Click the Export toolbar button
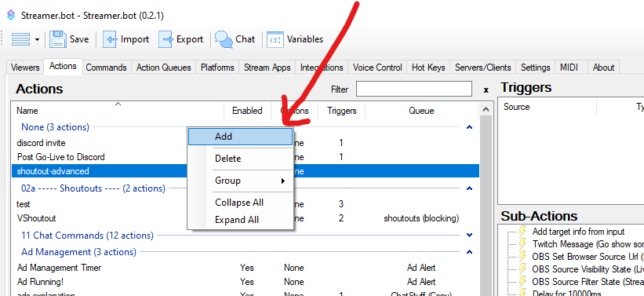 coord(181,39)
